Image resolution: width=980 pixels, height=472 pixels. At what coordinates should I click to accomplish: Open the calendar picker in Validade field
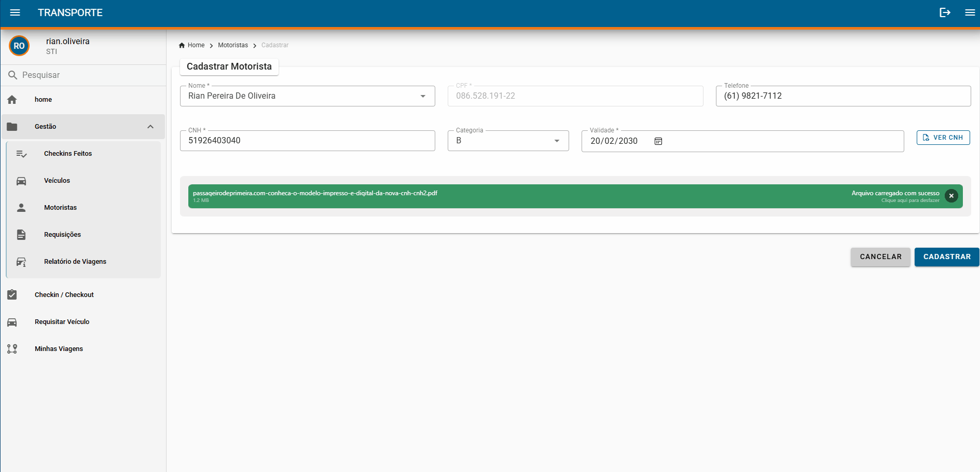pos(658,141)
